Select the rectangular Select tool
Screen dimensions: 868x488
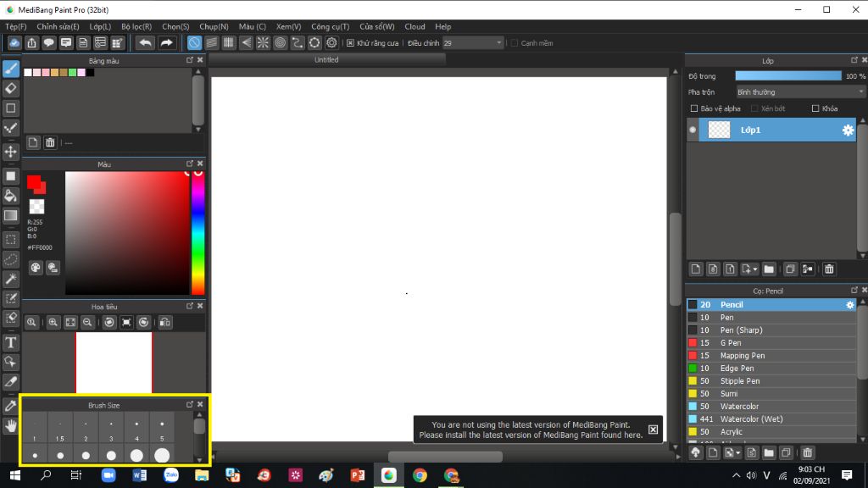pyautogui.click(x=11, y=240)
